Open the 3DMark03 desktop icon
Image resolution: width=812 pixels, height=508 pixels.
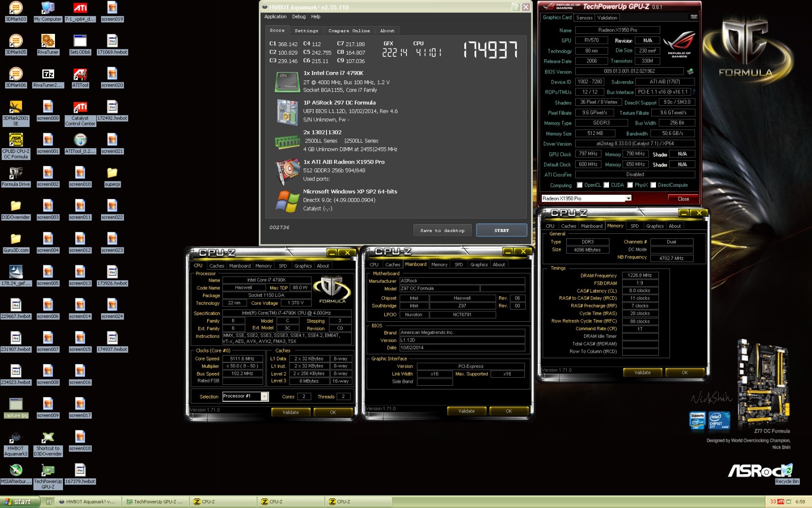[x=16, y=12]
